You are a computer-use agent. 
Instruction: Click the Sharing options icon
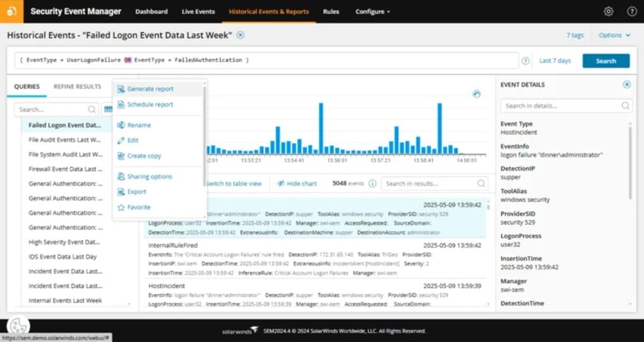tap(121, 177)
